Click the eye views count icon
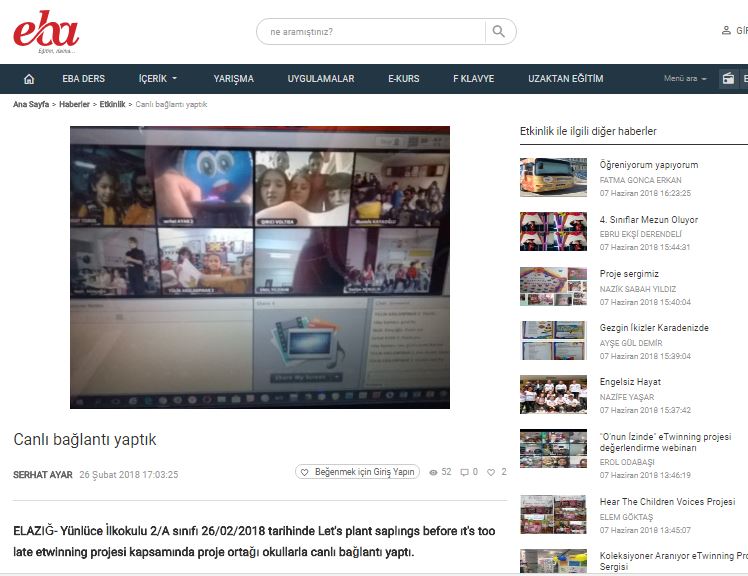This screenshot has height=576, width=748. (x=433, y=473)
